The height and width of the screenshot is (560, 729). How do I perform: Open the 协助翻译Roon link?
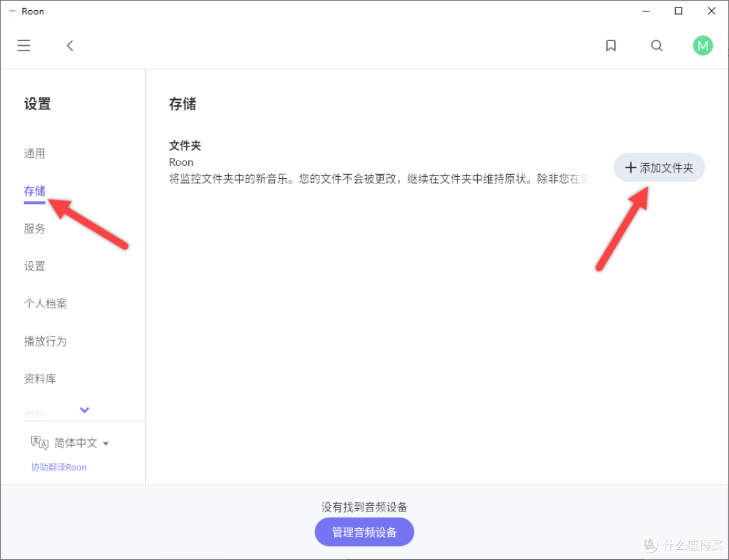pyautogui.click(x=59, y=467)
